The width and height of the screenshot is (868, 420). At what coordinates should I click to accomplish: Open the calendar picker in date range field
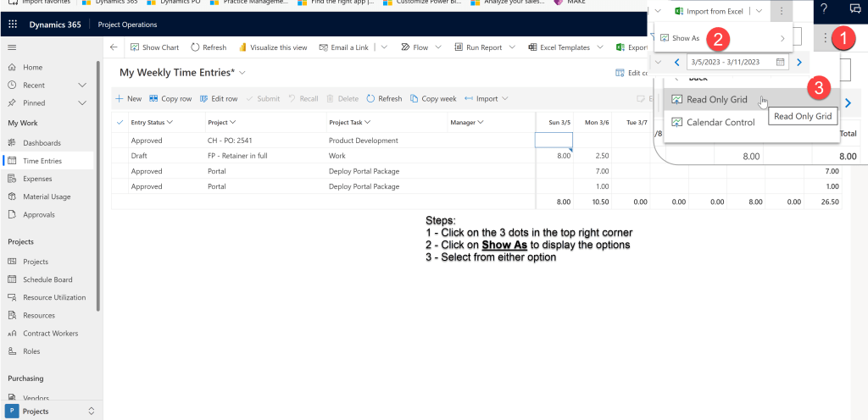pos(780,62)
